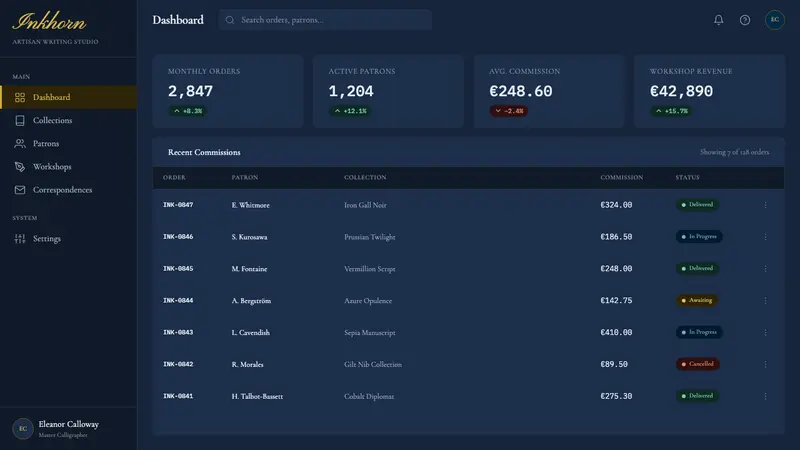Go to Dashboard in sidebar
The image size is (800, 450).
pyautogui.click(x=68, y=97)
